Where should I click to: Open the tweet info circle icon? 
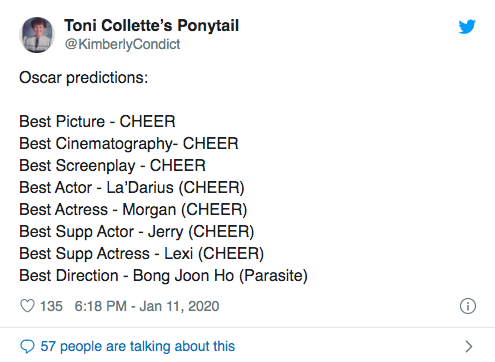pyautogui.click(x=468, y=306)
